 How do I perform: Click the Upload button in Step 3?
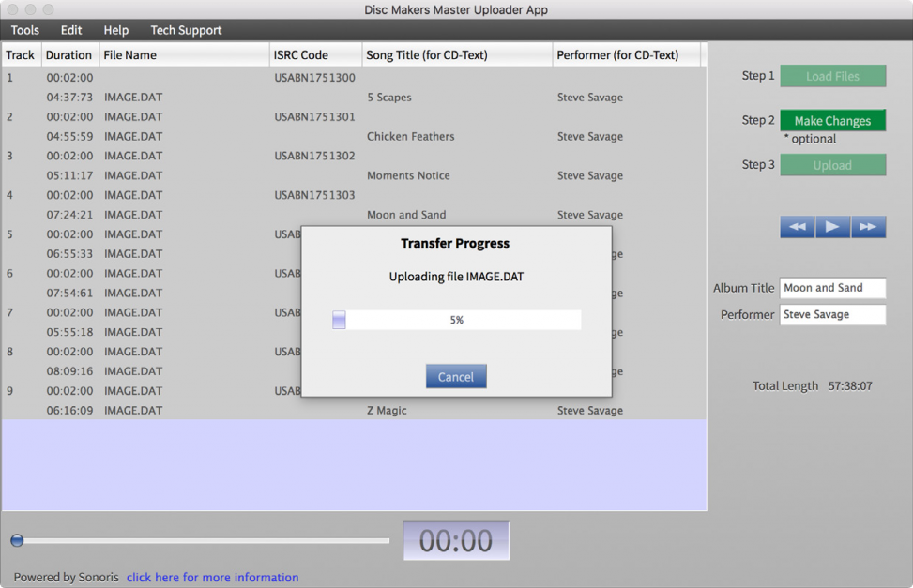[x=832, y=164]
